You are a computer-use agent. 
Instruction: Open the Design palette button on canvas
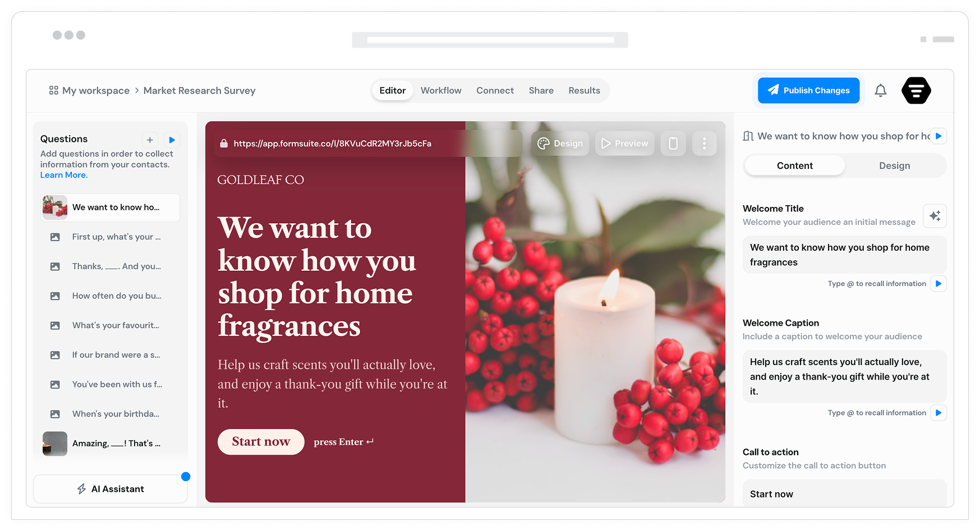click(x=560, y=144)
